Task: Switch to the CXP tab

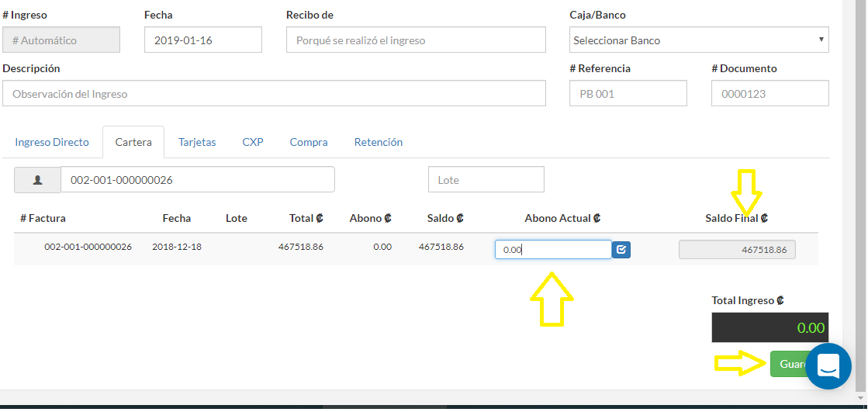Action: pyautogui.click(x=253, y=142)
